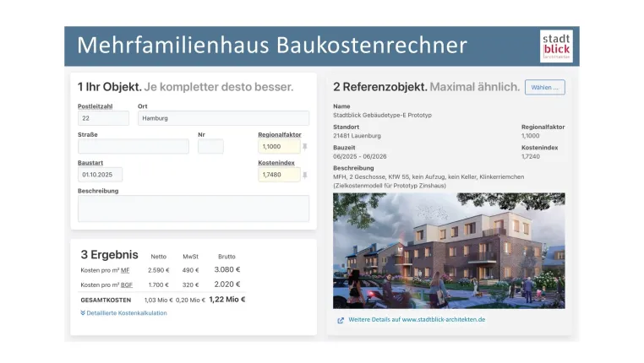Select the Brutto value 2.020 €
Viewport: 644px width, 363px height.
(227, 284)
